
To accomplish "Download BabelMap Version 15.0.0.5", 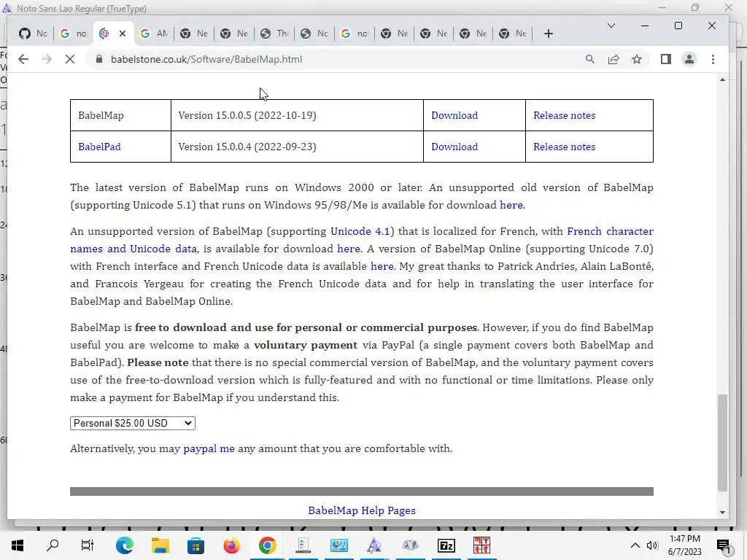I will click(454, 115).
